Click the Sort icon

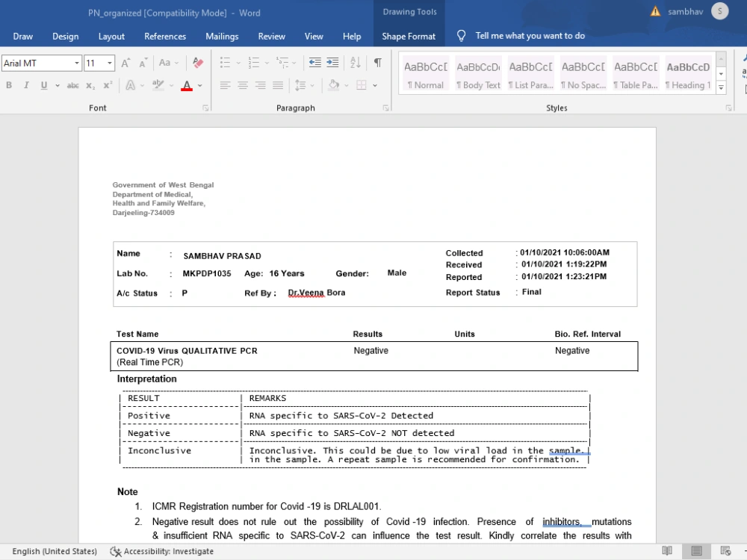(x=356, y=63)
